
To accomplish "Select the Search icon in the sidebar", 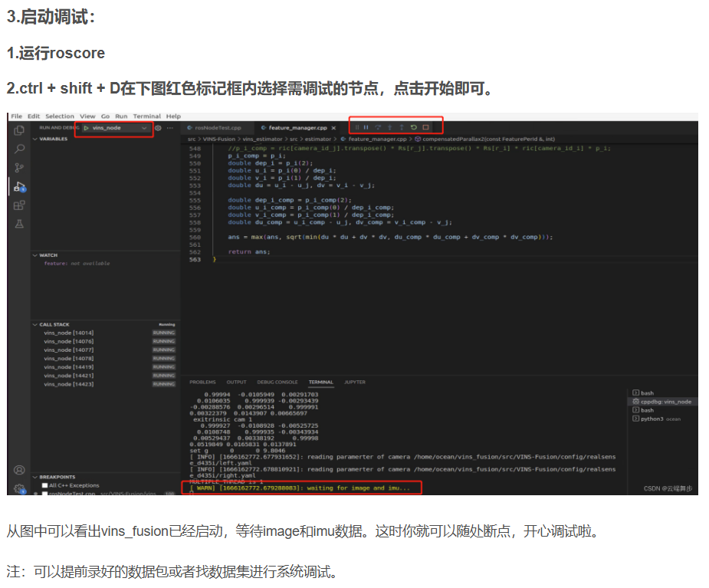I will 18,148.
